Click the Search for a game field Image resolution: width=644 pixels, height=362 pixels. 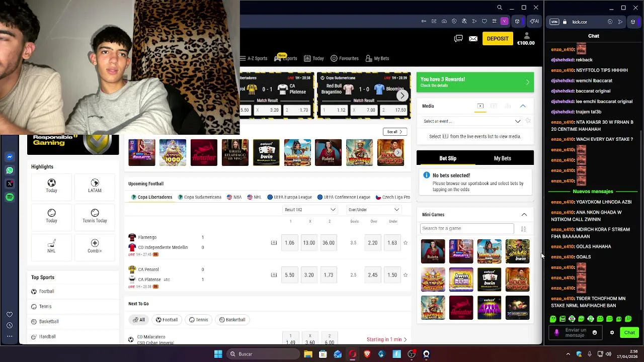tap(467, 229)
